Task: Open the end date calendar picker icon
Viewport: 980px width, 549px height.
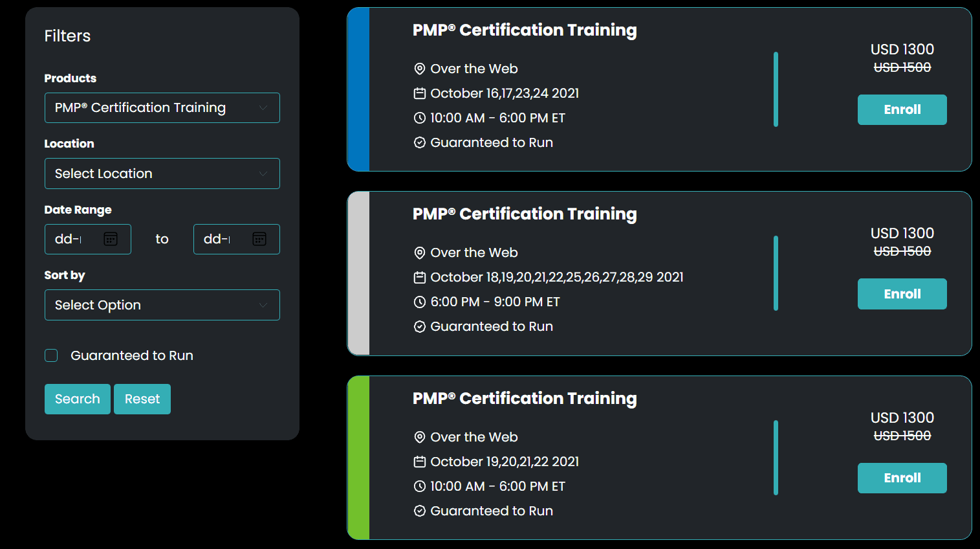Action: tap(259, 239)
